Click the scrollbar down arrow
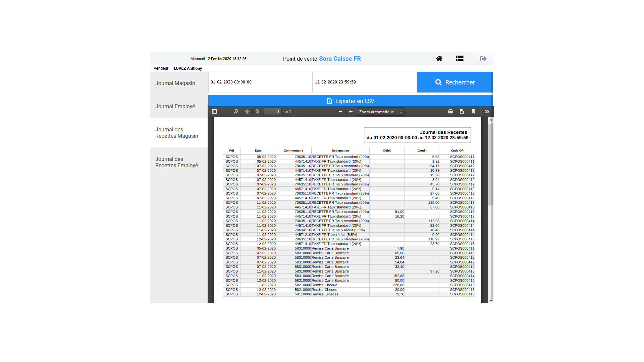The width and height of the screenshot is (644, 362). pos(491,300)
